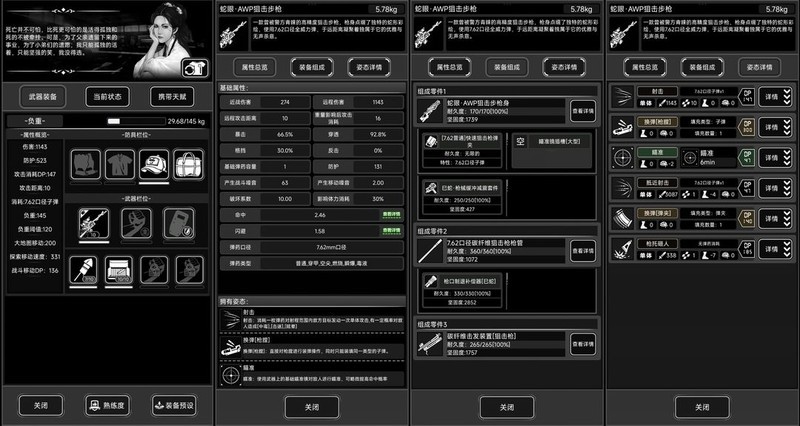Click 关闭 under the 基础属性 panel

coord(312,407)
